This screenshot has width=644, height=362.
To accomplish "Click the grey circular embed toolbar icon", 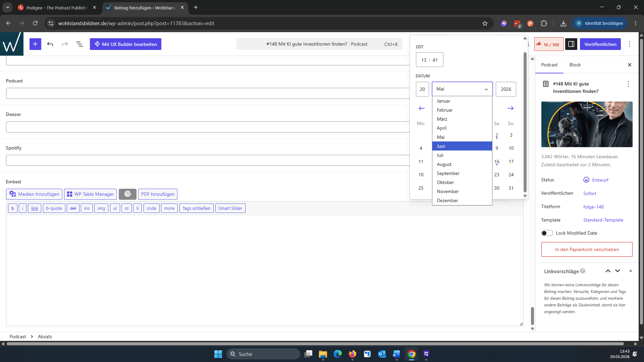I will coord(127,194).
